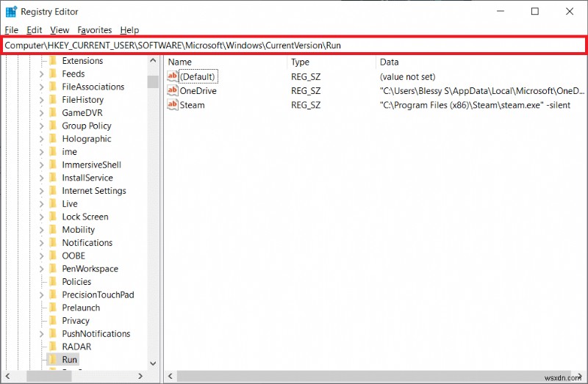Screen dimensions: 588x384
Task: Open the Favorites menu
Action: (95, 30)
